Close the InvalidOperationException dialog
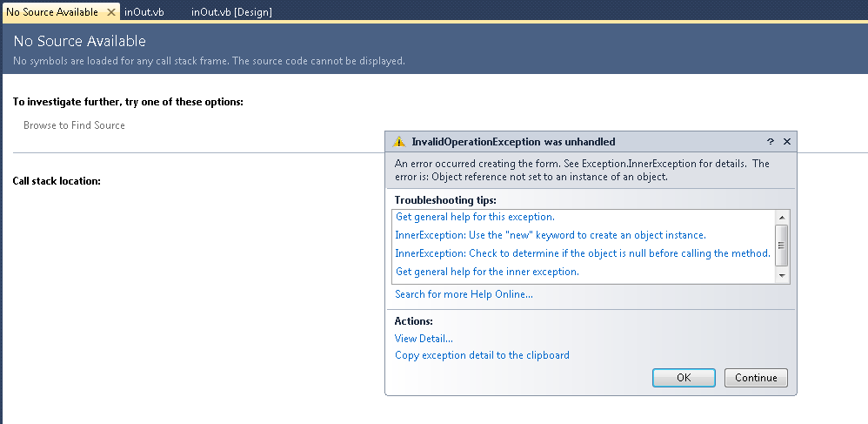The height and width of the screenshot is (424, 868). coord(787,141)
